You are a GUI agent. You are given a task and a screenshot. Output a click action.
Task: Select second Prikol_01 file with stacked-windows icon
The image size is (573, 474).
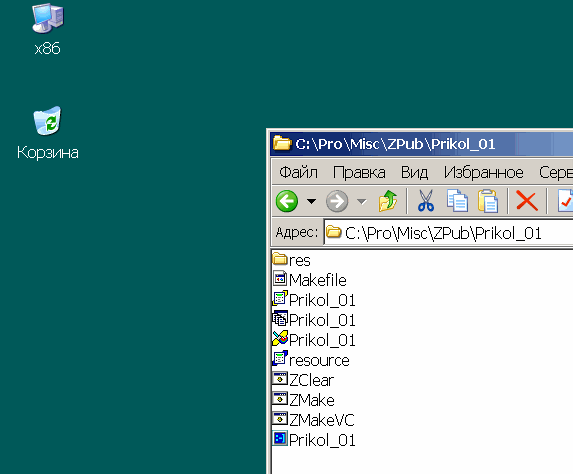point(280,319)
